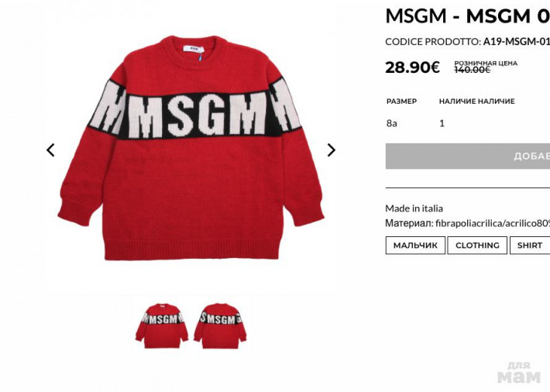Viewport: 550px width, 392px height.
Task: Show the previous product image with left arrow
Action: pyautogui.click(x=50, y=150)
